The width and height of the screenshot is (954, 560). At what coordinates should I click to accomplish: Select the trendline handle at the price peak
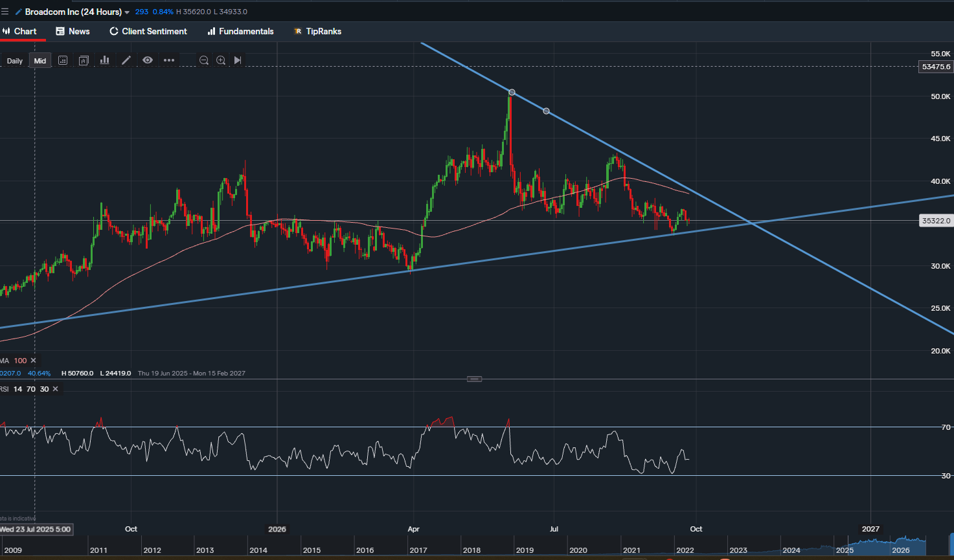[512, 93]
